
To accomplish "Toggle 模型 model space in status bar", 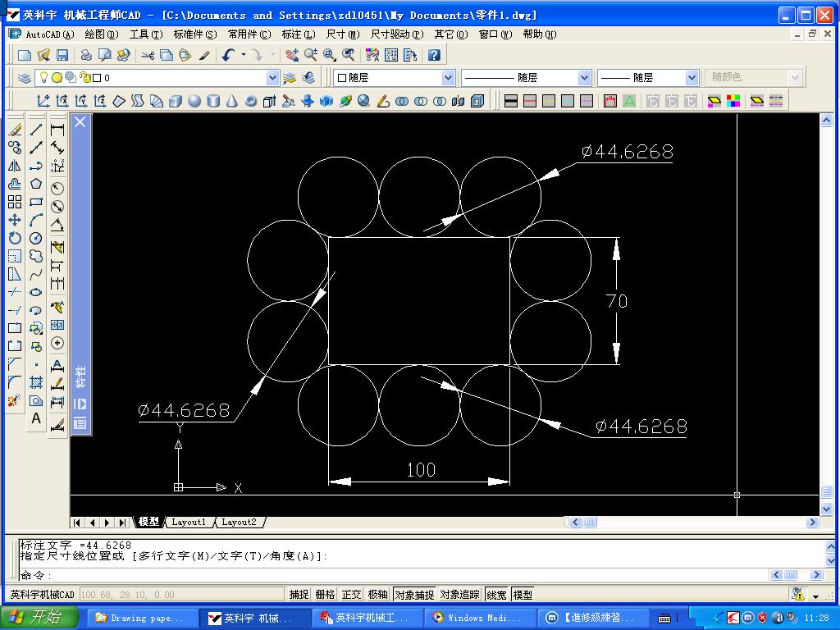I will pos(523,595).
